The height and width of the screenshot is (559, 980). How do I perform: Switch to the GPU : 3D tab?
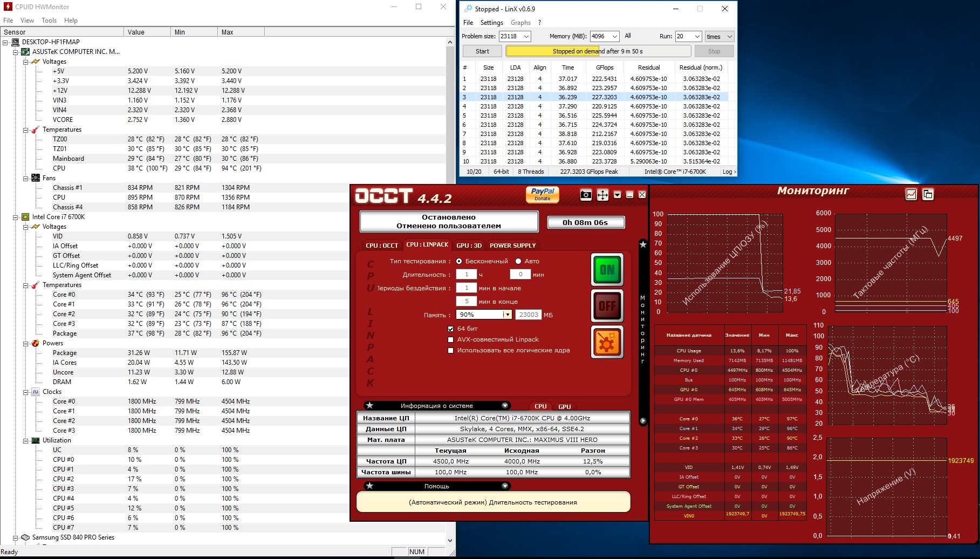click(469, 246)
